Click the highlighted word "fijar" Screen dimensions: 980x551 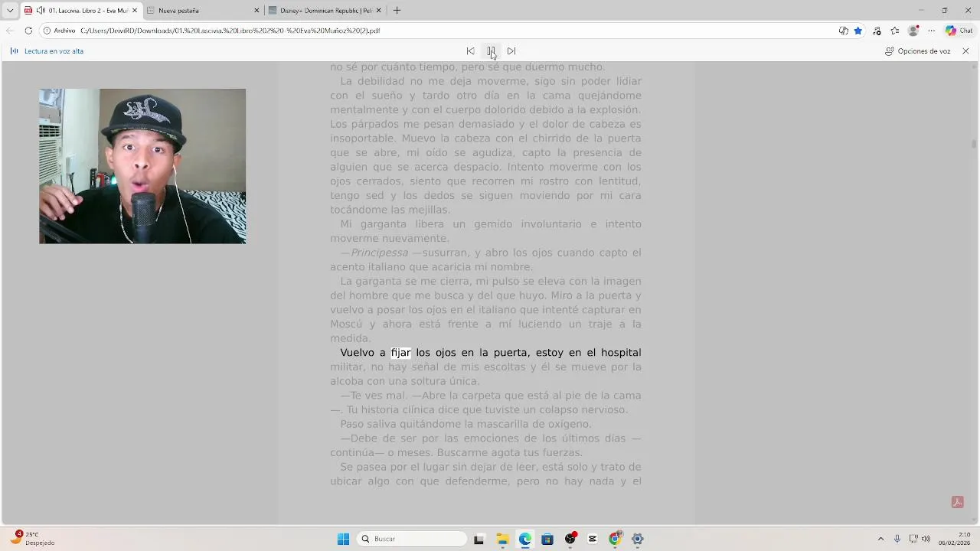(400, 353)
